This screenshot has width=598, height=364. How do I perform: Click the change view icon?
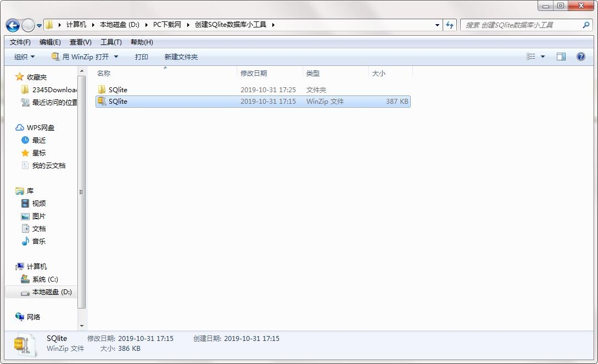tap(531, 57)
